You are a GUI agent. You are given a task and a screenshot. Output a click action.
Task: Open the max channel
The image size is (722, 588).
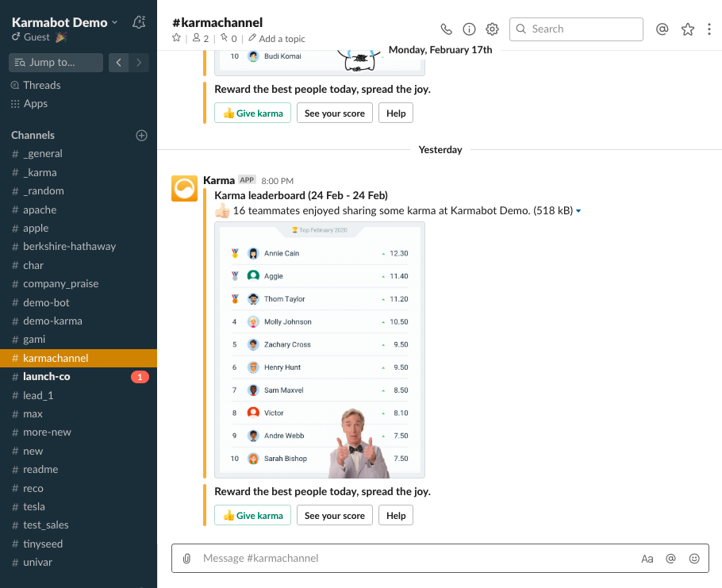pos(79,414)
